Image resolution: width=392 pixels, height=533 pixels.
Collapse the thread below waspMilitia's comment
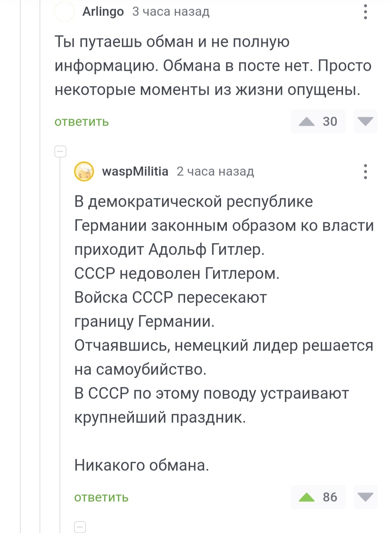coord(80,526)
